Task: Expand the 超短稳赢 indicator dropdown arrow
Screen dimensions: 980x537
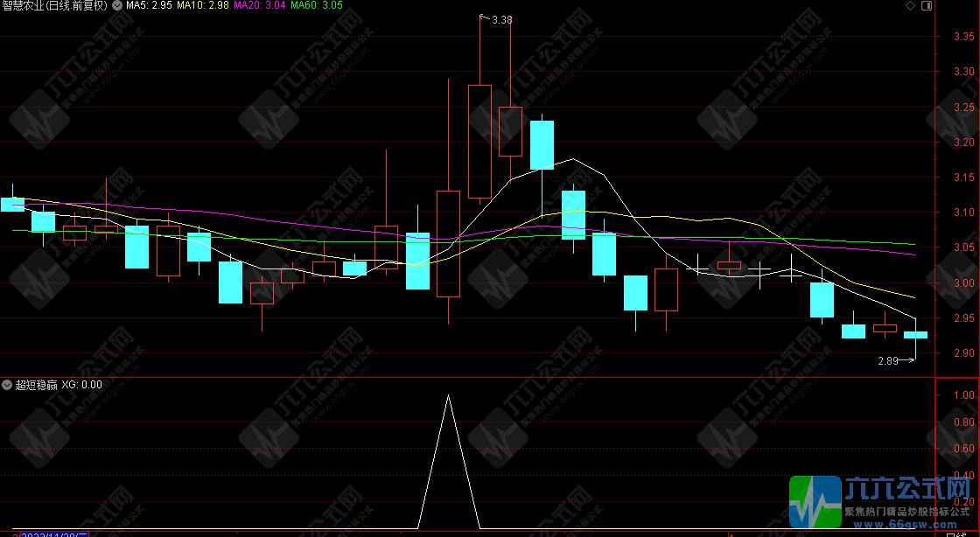Action: click(x=7, y=385)
